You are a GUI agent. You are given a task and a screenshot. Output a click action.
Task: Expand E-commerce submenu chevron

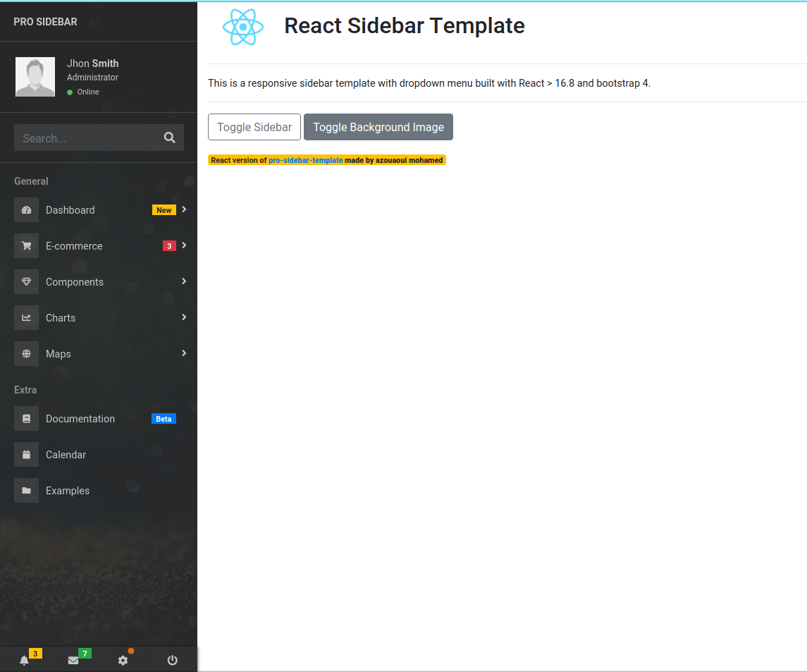[x=184, y=245]
